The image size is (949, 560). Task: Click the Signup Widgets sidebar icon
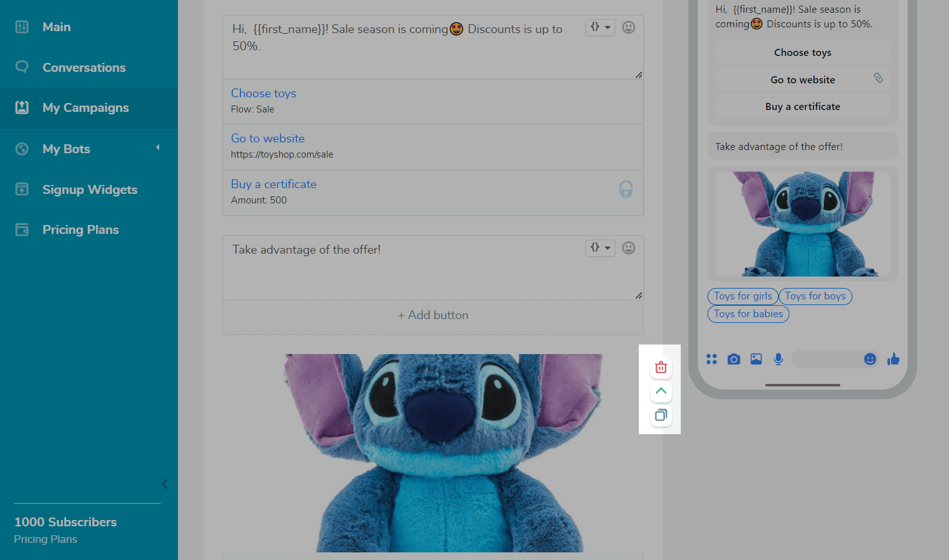tap(22, 189)
